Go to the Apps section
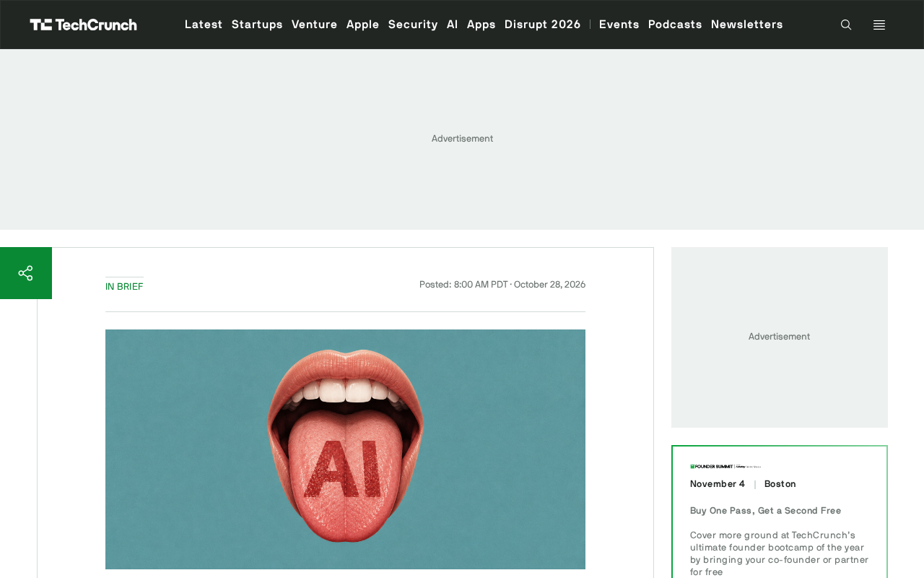The width and height of the screenshot is (924, 578). (x=481, y=25)
